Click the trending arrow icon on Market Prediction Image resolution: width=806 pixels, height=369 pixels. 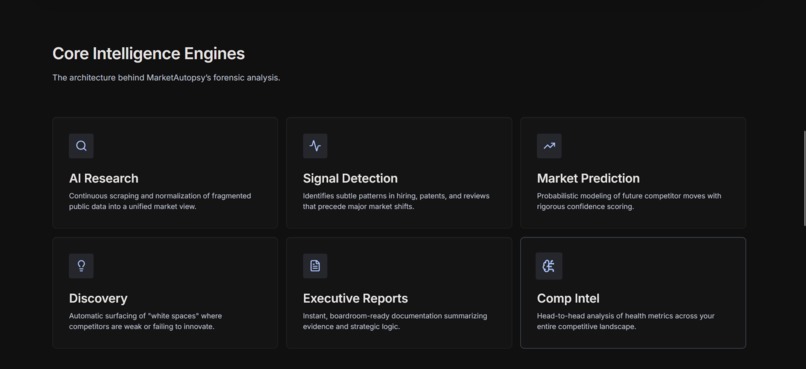[x=549, y=146]
